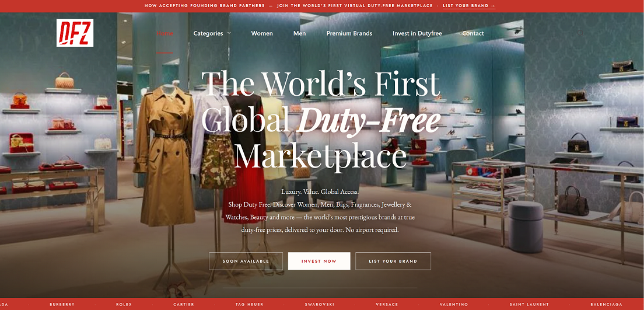Click the List Your Brand button
The image size is (644, 310).
point(393,261)
